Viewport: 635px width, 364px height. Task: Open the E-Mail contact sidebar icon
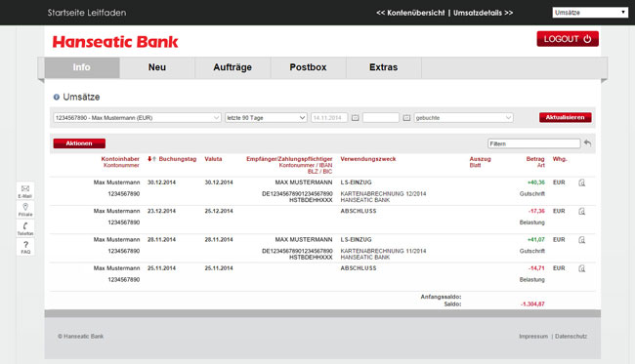(25, 191)
